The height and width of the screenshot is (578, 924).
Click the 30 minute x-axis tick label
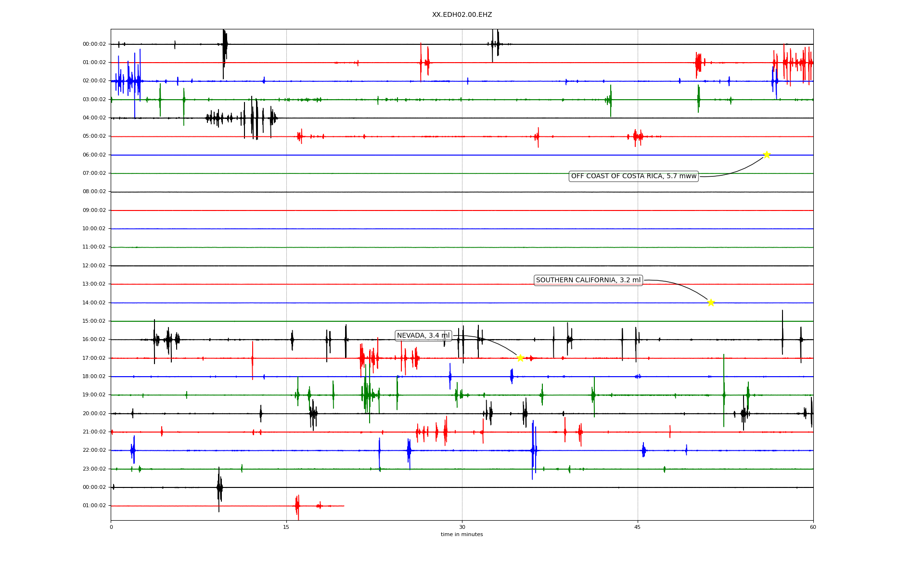462,527
